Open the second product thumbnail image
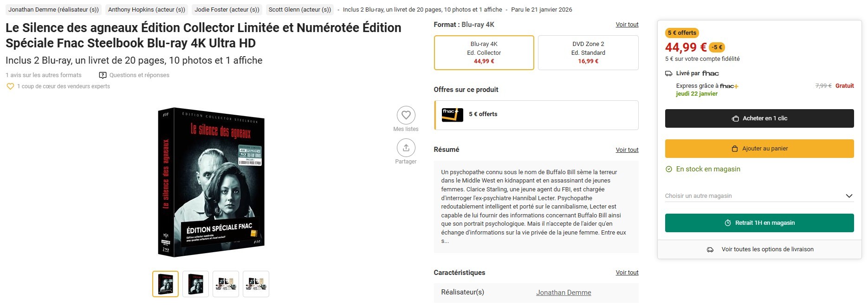This screenshot has height=307, width=868. coord(195,284)
